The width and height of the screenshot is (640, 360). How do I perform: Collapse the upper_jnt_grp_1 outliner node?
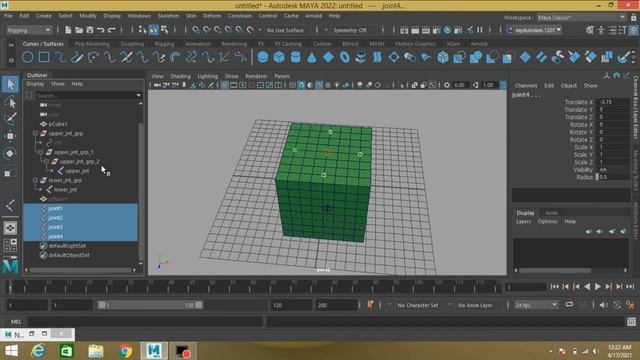(41, 152)
